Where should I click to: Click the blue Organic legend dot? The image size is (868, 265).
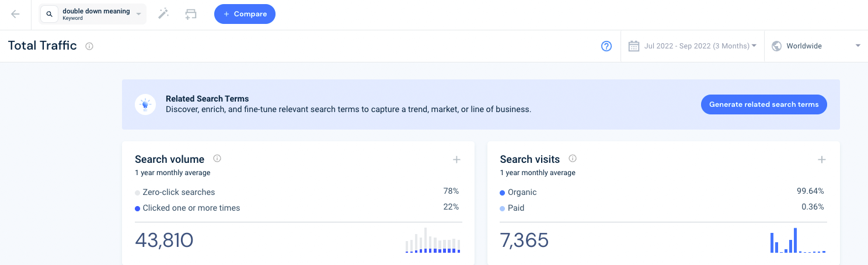coord(503,193)
